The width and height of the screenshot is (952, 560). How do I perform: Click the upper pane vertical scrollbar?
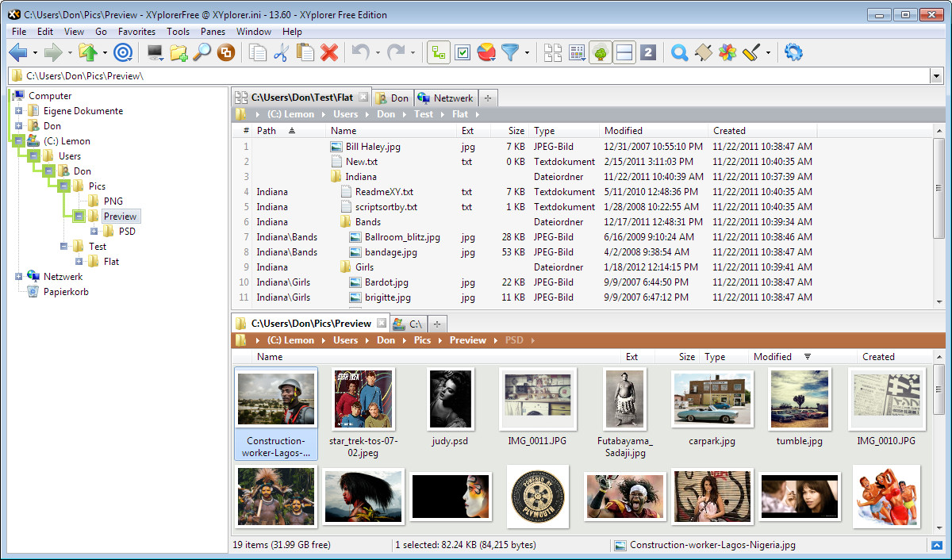939,217
